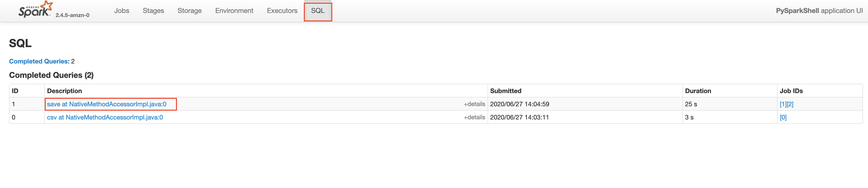Open the 'csv at NativeMethodAccessorImpl.java:0' query
This screenshot has height=188, width=868.
pos(105,117)
